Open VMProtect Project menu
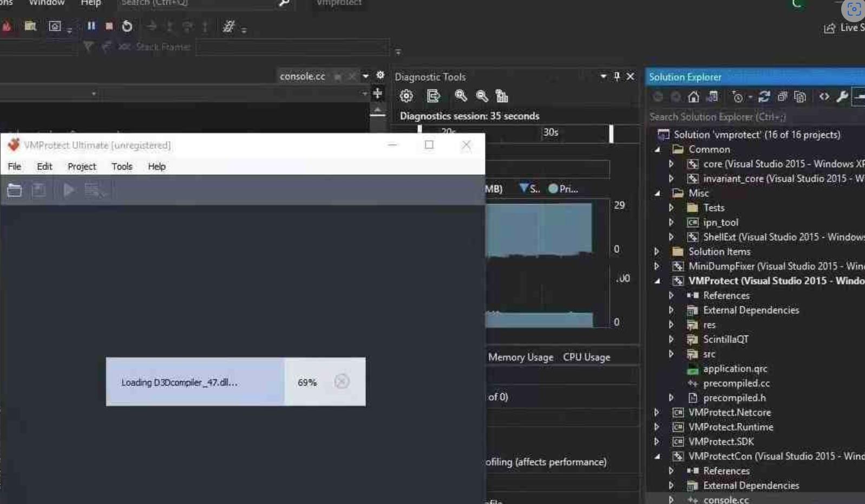The image size is (865, 504). tap(82, 166)
